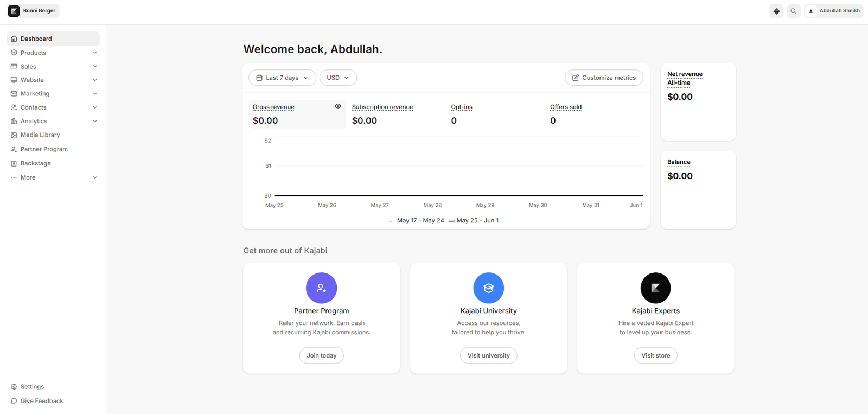Select the Subscription revenue metric

point(382,107)
